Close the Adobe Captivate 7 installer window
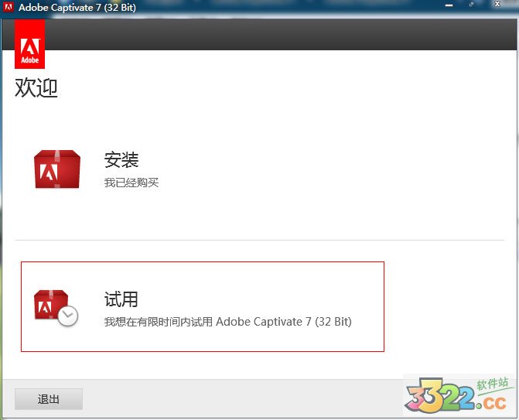 497,5
